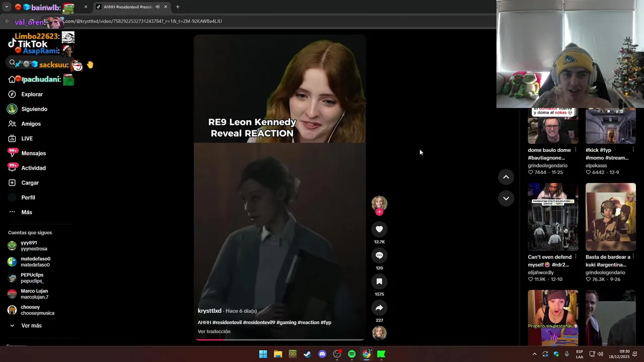Open the comments on the video

tap(379, 255)
